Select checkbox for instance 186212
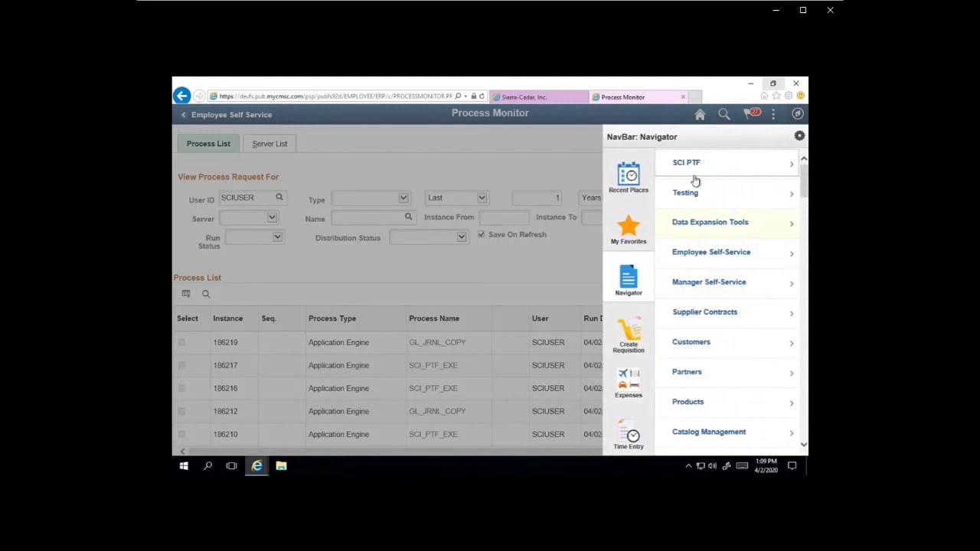This screenshot has width=980, height=551. point(181,411)
